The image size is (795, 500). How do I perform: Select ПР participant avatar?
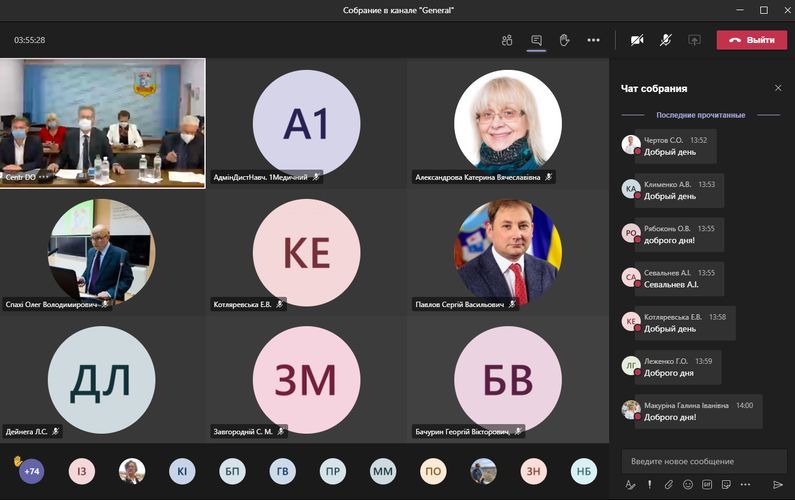click(333, 471)
